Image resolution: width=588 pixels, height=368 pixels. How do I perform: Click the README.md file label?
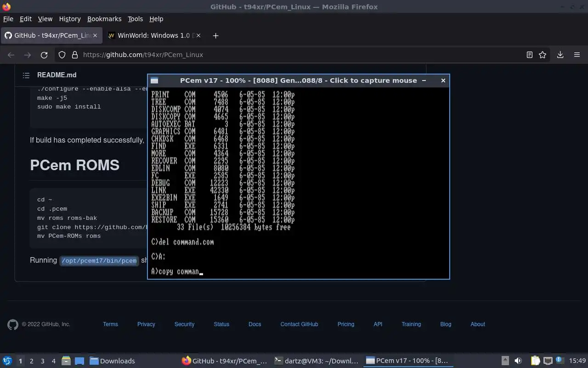(57, 75)
